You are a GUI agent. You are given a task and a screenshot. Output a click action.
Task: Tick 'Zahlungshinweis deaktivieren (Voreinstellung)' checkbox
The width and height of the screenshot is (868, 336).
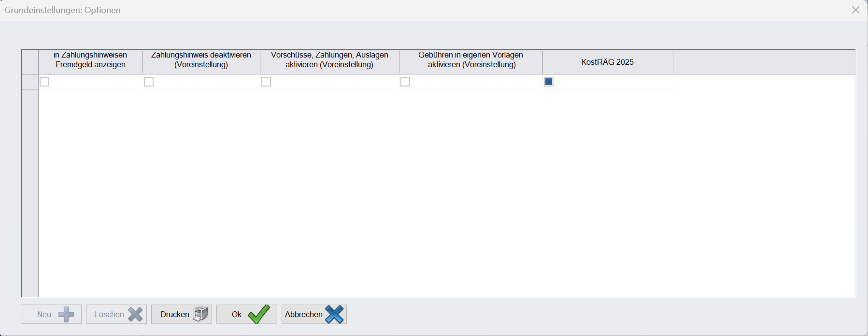coord(149,82)
